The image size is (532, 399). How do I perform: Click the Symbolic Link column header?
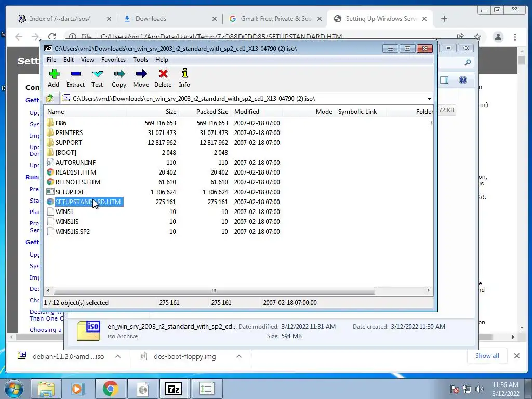[x=361, y=112]
